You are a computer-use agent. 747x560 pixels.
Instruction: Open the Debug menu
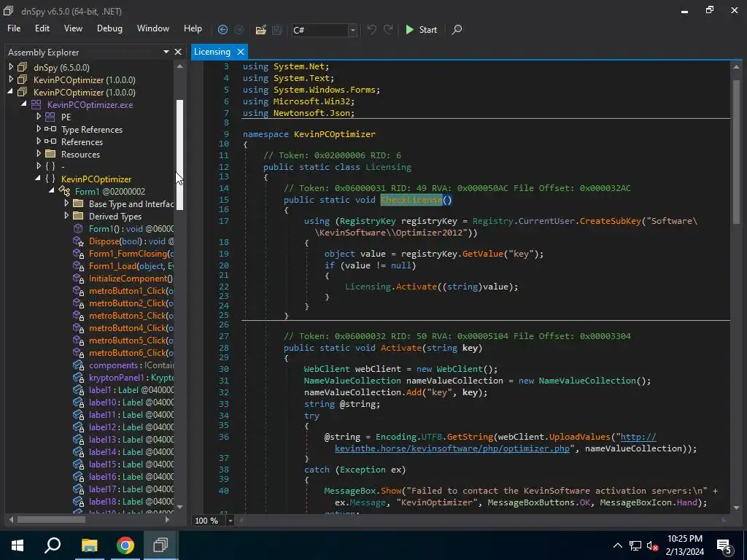109,28
